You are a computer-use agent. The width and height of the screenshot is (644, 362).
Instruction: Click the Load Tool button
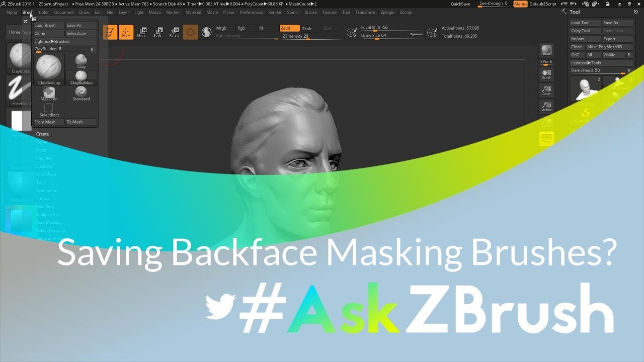585,23
